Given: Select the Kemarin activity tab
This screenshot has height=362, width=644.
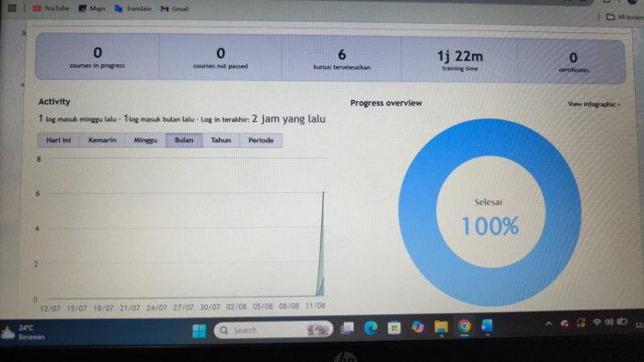Looking at the screenshot, I should click(102, 141).
